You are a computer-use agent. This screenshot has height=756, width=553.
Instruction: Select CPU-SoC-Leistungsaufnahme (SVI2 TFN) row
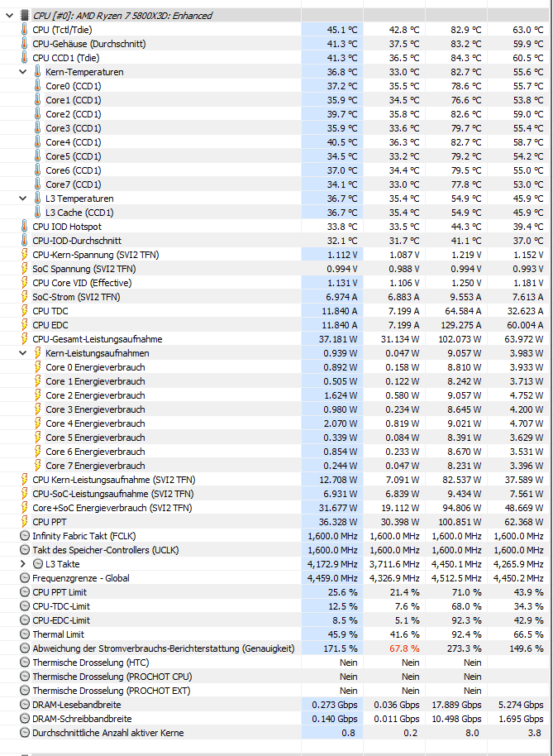276,494
